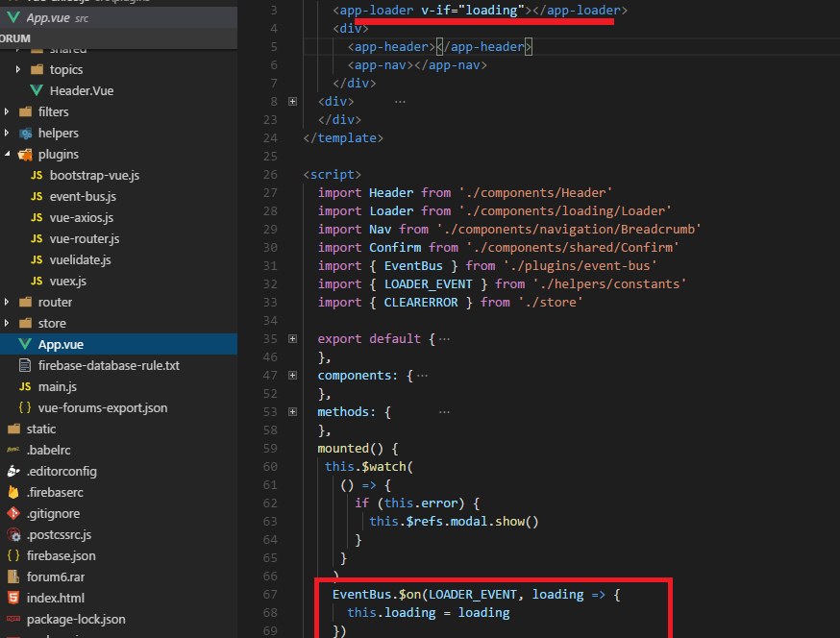Open vuex.js file

tap(68, 282)
